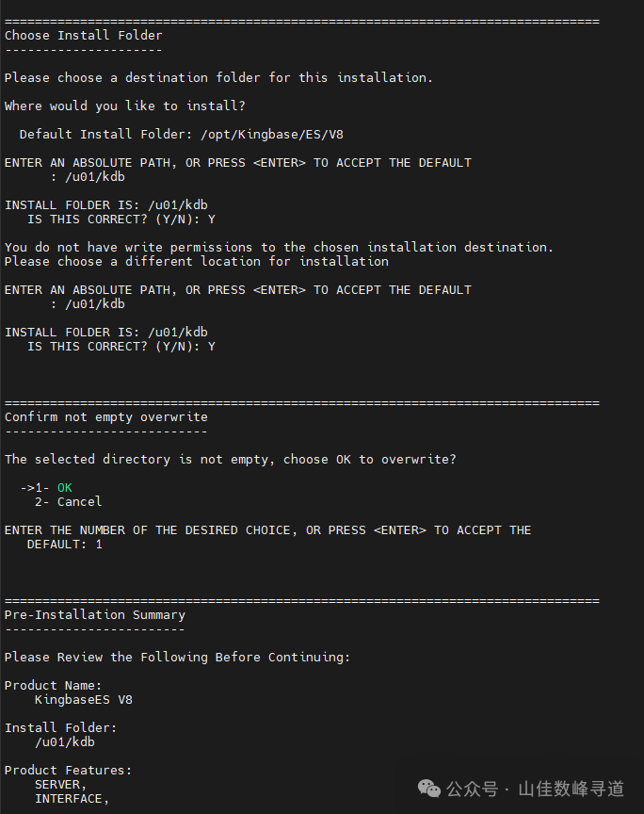
Task: Click the 公众号 watermark label
Action: (472, 789)
